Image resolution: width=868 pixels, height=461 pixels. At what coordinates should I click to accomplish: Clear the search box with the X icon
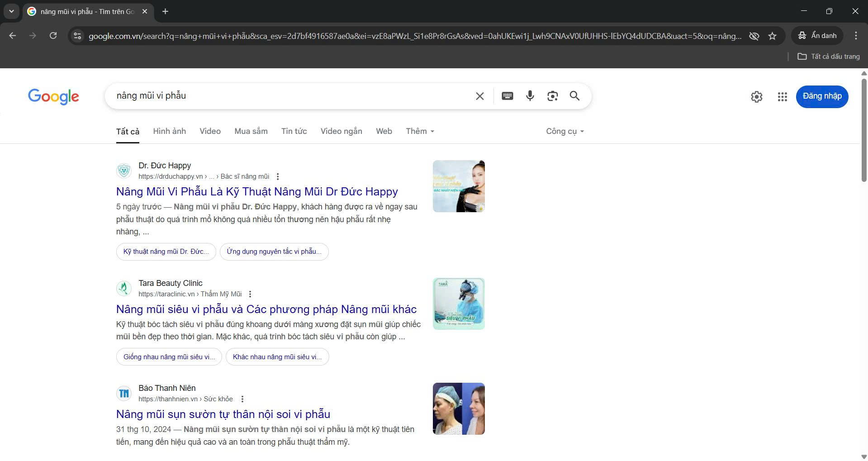(479, 96)
